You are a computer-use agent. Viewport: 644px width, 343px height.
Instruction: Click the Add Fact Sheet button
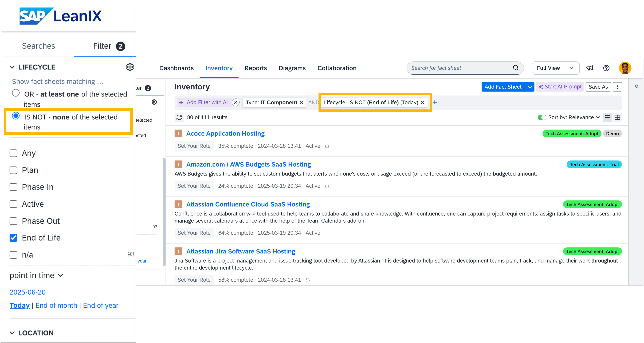[x=503, y=87]
